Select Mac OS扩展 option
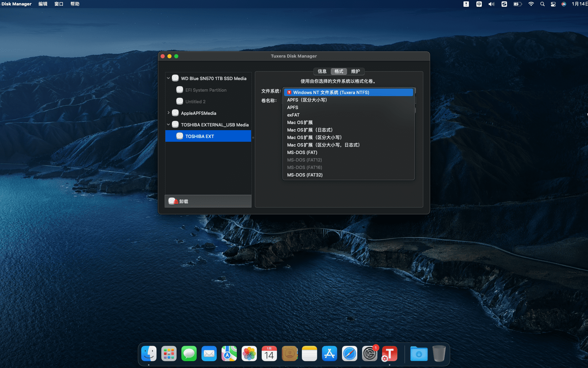This screenshot has width=588, height=368. tap(348, 122)
